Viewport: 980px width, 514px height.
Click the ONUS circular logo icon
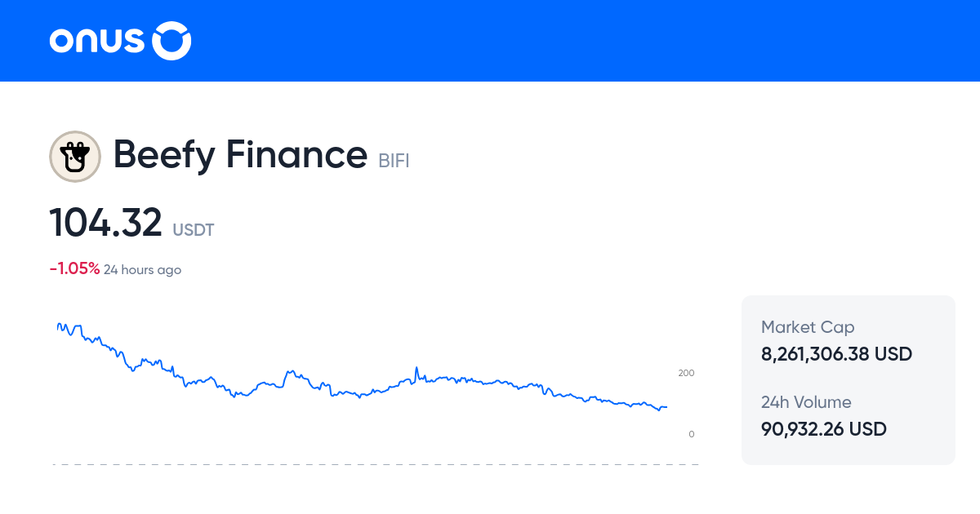pos(171,40)
